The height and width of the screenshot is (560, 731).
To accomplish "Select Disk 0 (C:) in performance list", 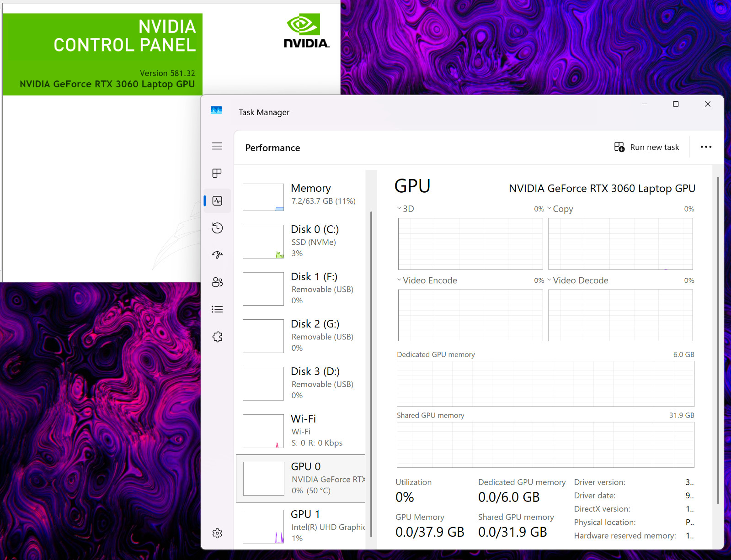I will click(x=301, y=241).
